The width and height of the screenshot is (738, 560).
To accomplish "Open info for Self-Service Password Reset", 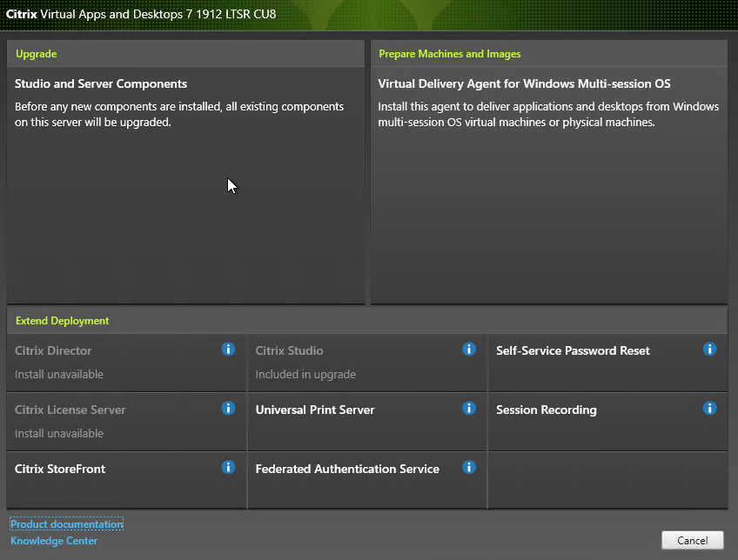I will coord(709,350).
